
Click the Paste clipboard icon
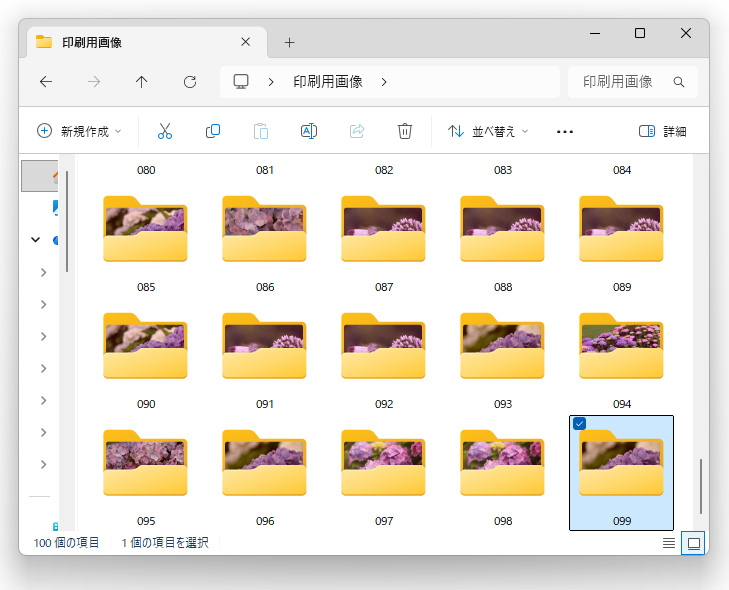coord(261,131)
